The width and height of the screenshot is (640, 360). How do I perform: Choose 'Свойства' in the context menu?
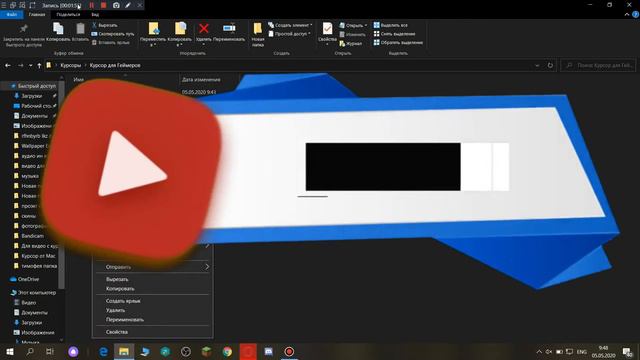point(117,332)
